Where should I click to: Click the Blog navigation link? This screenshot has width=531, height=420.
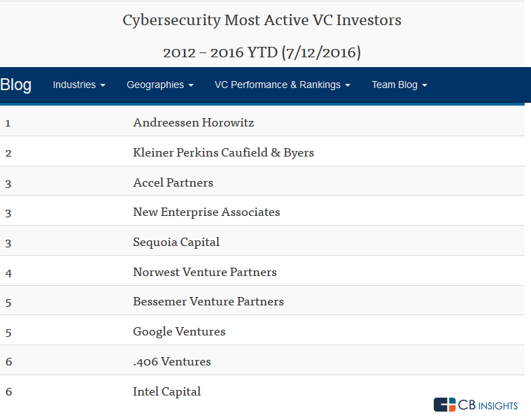pyautogui.click(x=16, y=85)
